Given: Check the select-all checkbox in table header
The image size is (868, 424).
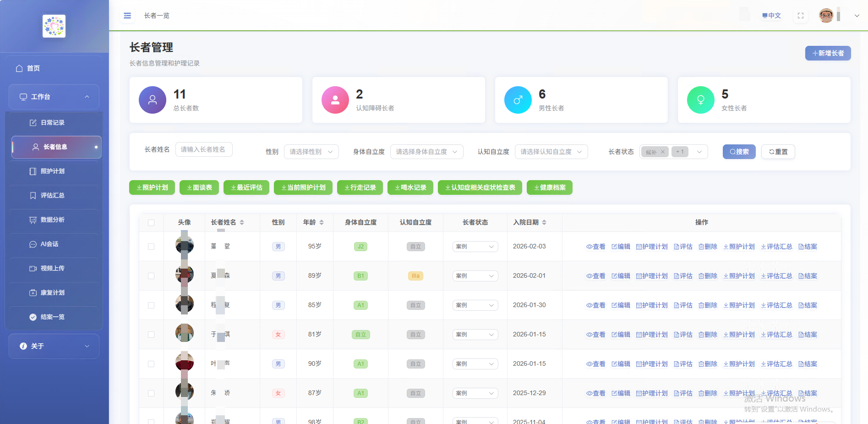Looking at the screenshot, I should click(x=152, y=222).
